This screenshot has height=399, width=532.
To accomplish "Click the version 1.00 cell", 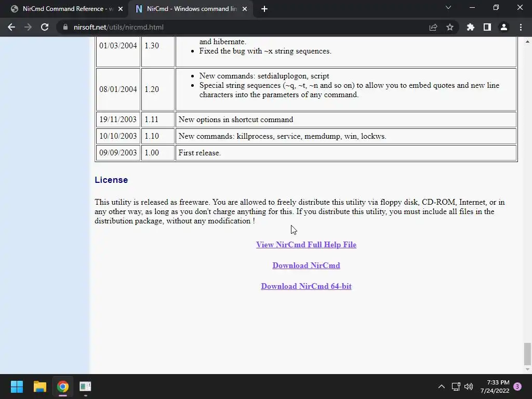I will (x=158, y=153).
